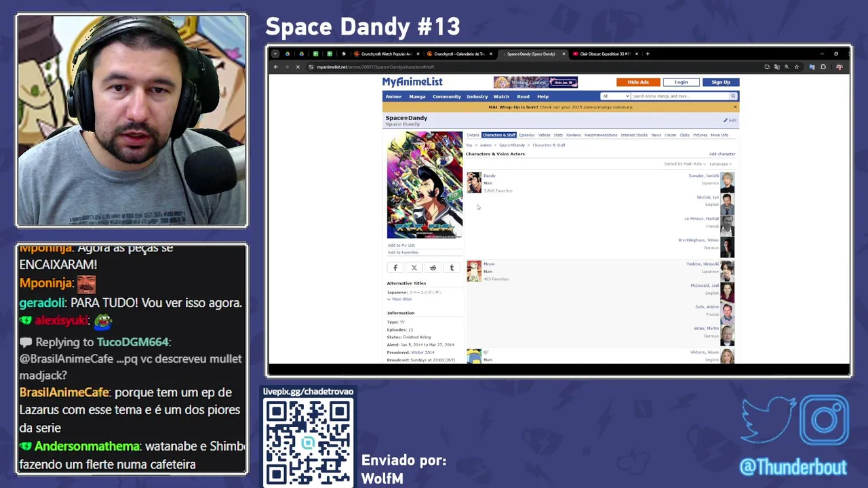Share on X via the X icon
The width and height of the screenshot is (868, 488).
(414, 268)
